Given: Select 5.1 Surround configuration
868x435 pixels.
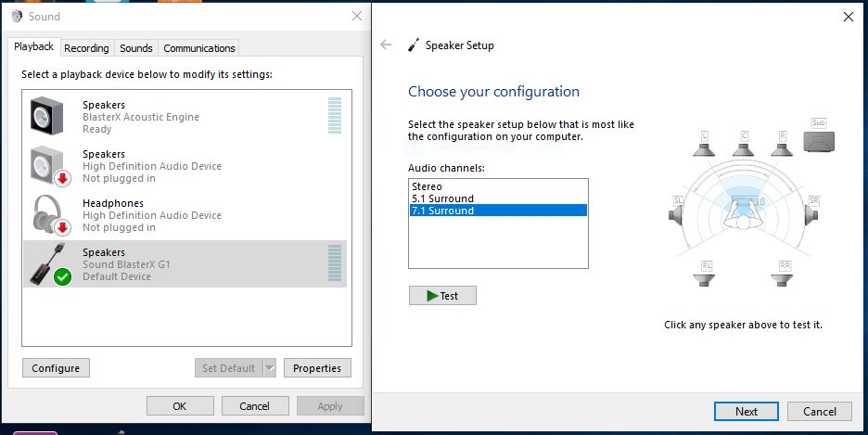Looking at the screenshot, I should (x=443, y=198).
